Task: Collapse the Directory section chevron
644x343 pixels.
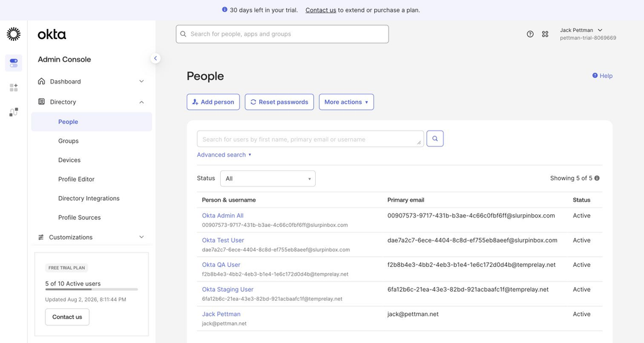Action: pos(142,102)
